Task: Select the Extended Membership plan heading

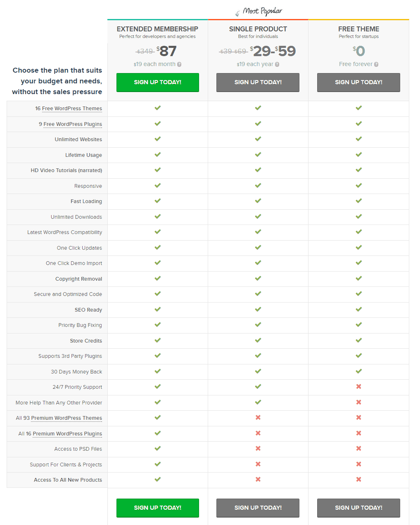Action: click(157, 29)
